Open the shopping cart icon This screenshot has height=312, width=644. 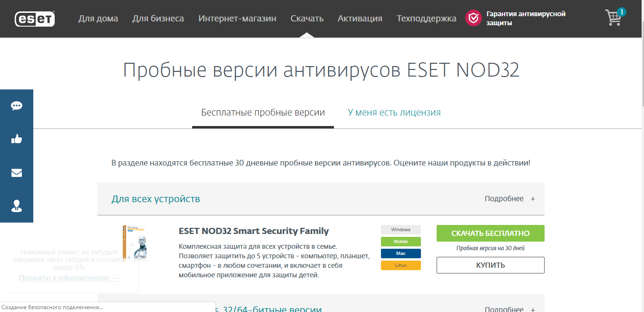(x=613, y=18)
